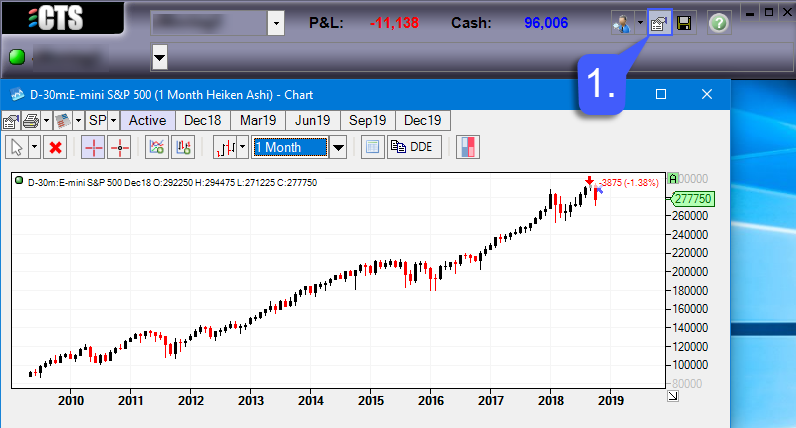The height and width of the screenshot is (428, 796).
Task: Switch to the Jun19 contract tab
Action: point(313,120)
